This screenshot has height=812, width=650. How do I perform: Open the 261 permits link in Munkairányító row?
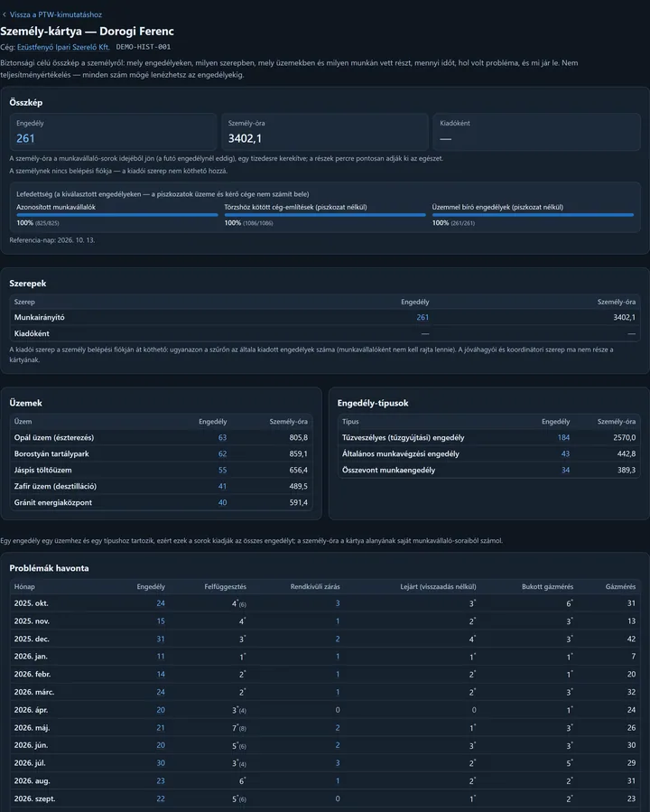coord(422,317)
